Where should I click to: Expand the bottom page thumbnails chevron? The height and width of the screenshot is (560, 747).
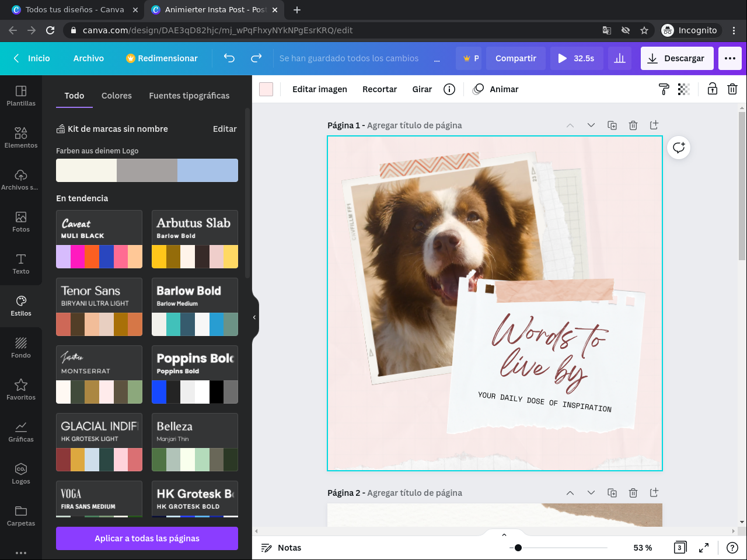(x=504, y=534)
